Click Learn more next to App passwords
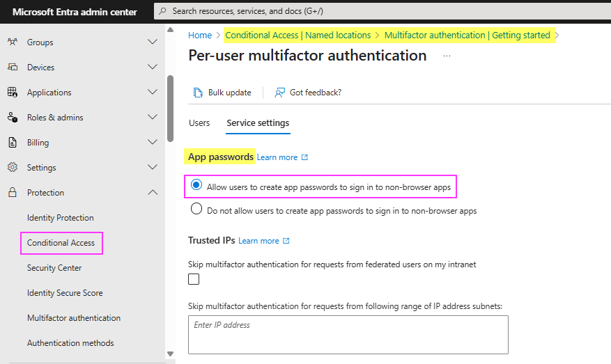 pyautogui.click(x=277, y=157)
